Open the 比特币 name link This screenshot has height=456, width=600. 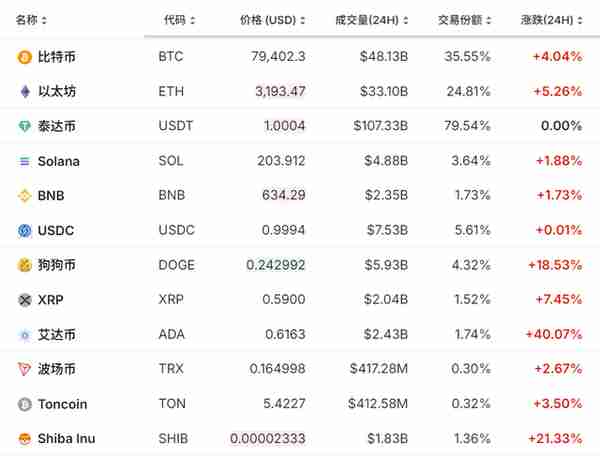click(57, 57)
